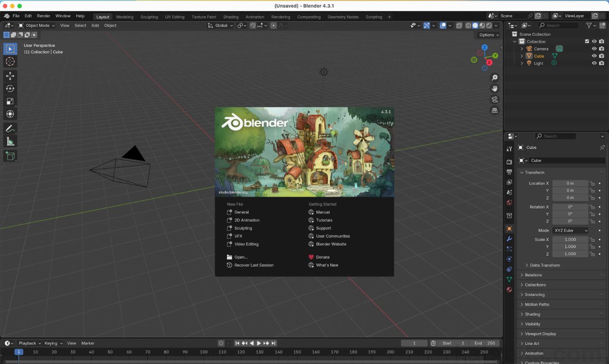Open the Output properties tab
The height and width of the screenshot is (364, 609).
coord(509,172)
